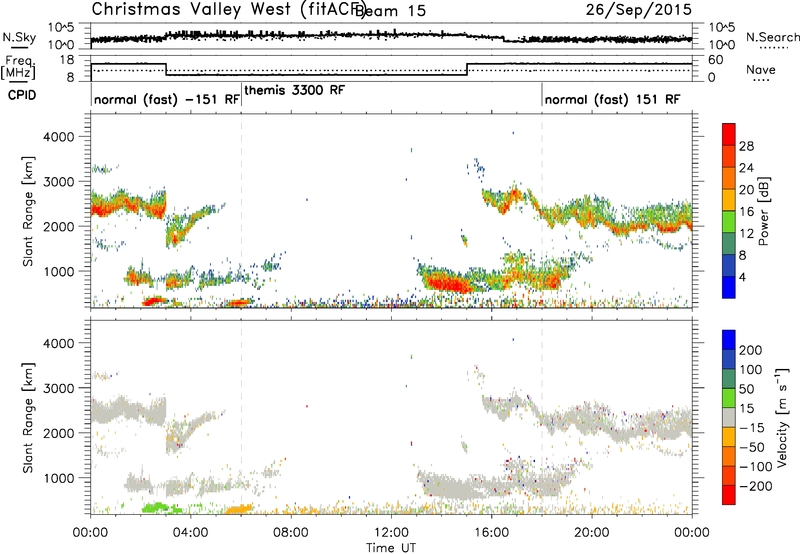Click the Slant Range [km] label of velocity panel
The height and width of the screenshot is (554, 800).
click(x=28, y=418)
